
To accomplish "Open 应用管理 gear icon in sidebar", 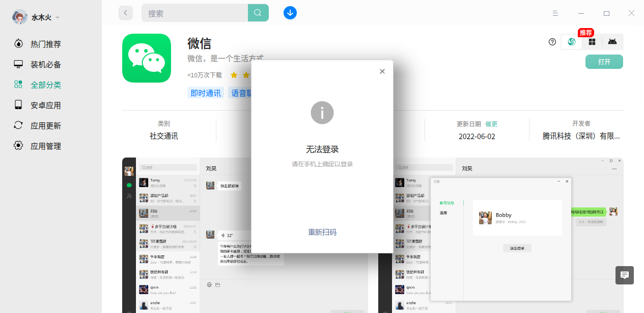I will pyautogui.click(x=19, y=146).
